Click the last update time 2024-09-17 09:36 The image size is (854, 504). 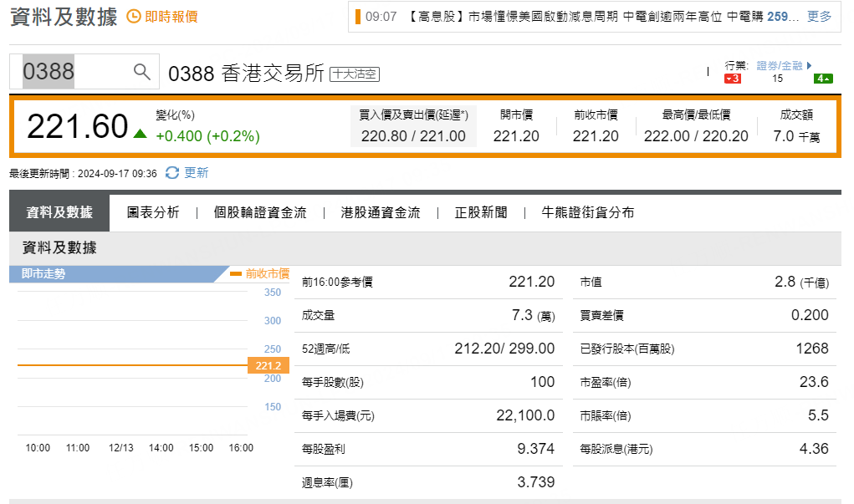tap(117, 174)
